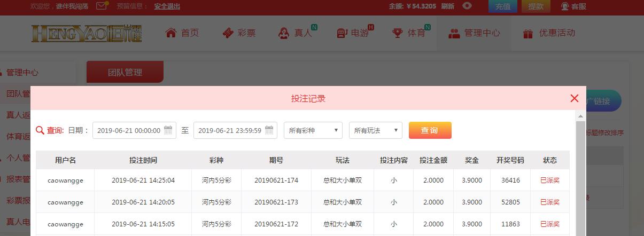Click 刷新 to refresh the balance
Image resolution: width=644 pixels, height=236 pixels.
coord(448,6)
